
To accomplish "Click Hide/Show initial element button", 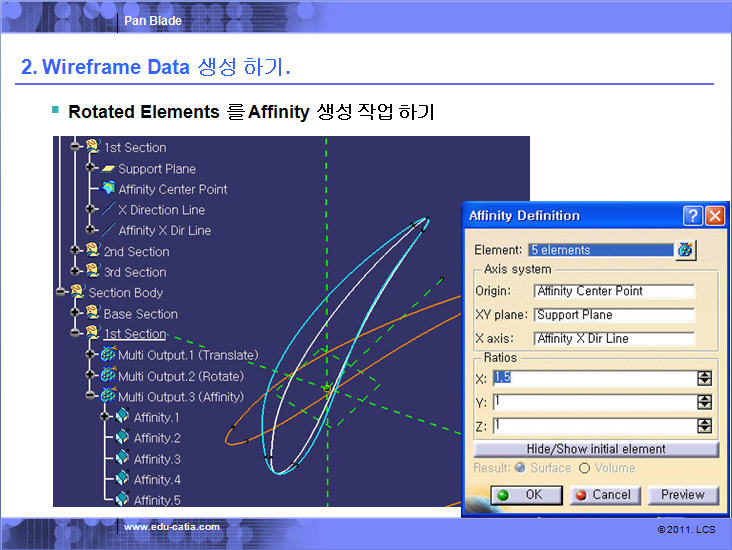I will (x=596, y=449).
